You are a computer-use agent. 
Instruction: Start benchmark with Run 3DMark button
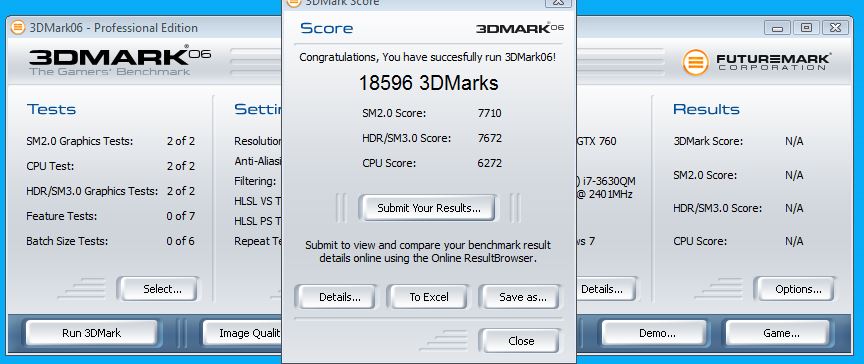[x=91, y=333]
